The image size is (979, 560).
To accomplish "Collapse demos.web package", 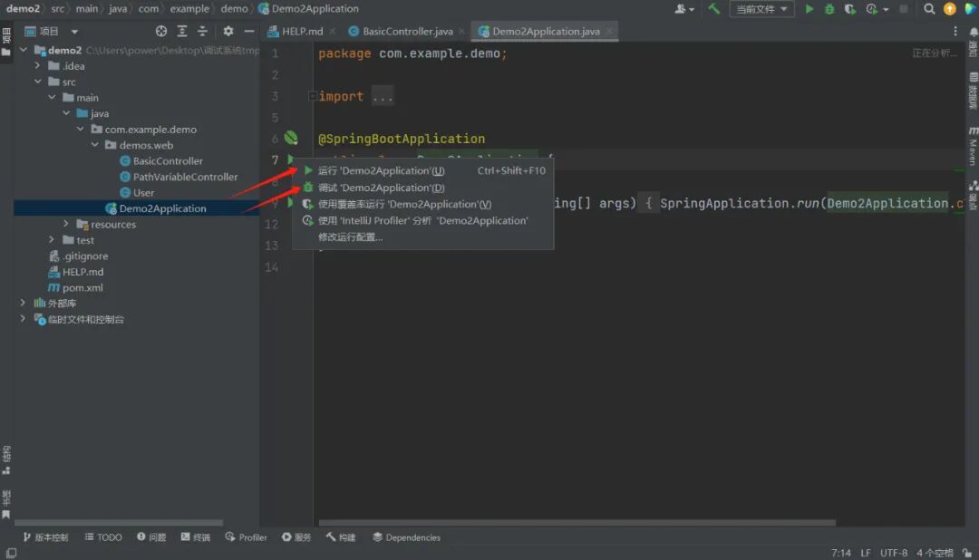I will (x=95, y=145).
